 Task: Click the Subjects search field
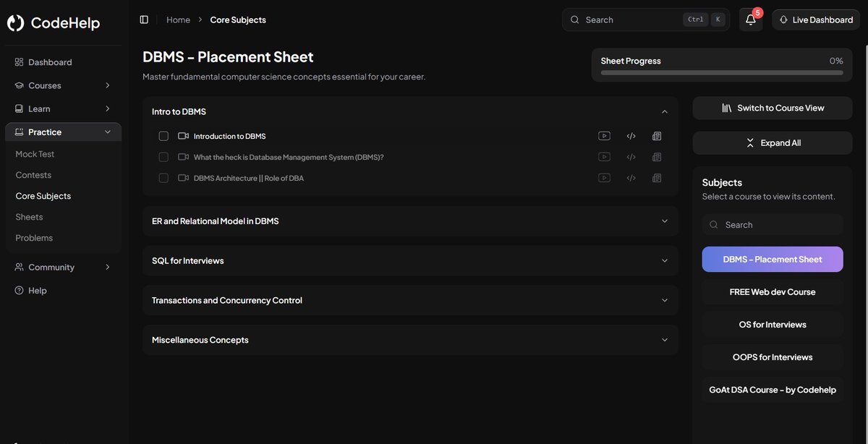click(773, 225)
